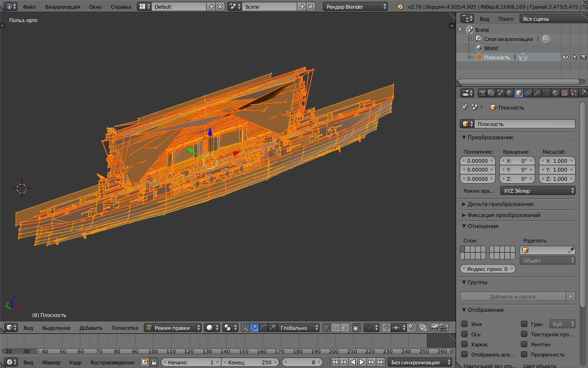The image size is (588, 368).
Task: Open the Render properties camera tab
Action: (x=482, y=93)
